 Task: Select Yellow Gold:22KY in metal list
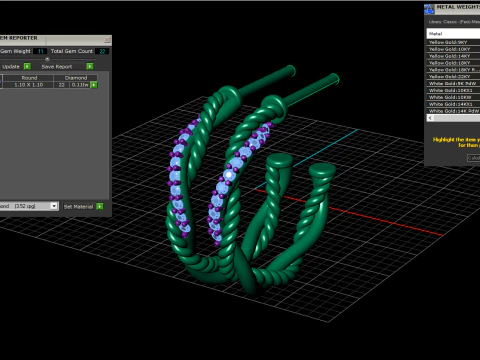[453, 77]
